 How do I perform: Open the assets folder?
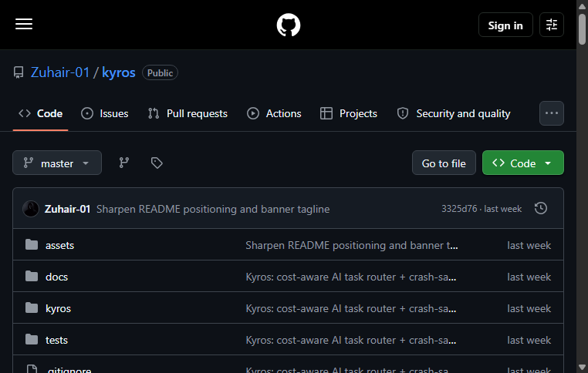click(x=59, y=245)
